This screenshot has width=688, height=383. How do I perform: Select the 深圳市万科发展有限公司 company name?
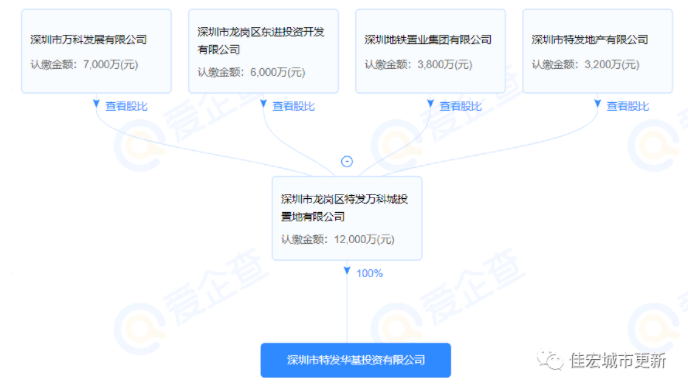[x=89, y=40]
